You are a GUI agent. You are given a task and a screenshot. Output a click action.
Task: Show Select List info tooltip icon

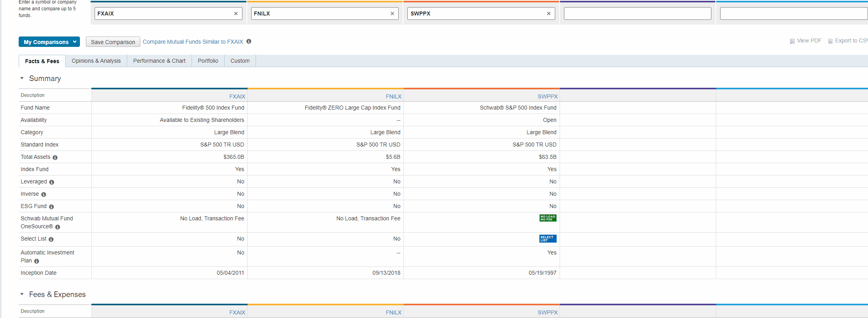click(x=51, y=239)
